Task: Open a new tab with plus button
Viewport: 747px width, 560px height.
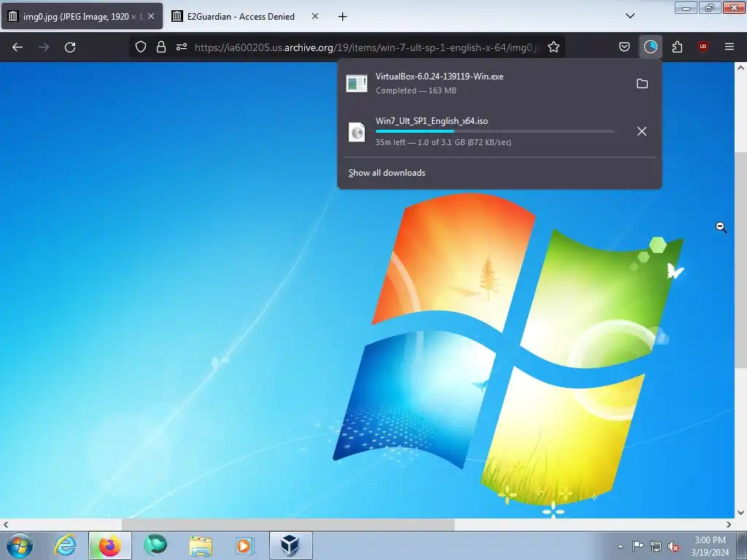Action: tap(342, 17)
